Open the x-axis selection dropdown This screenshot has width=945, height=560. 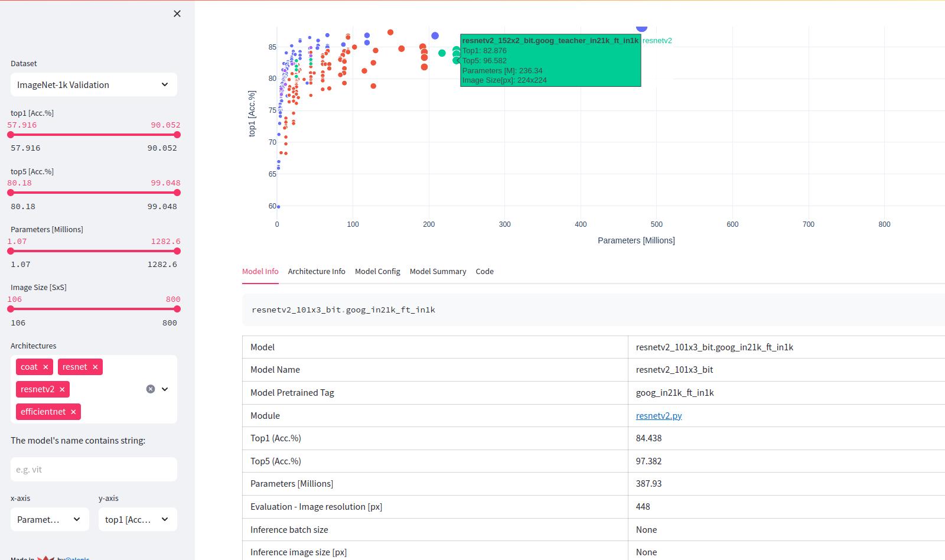click(50, 519)
